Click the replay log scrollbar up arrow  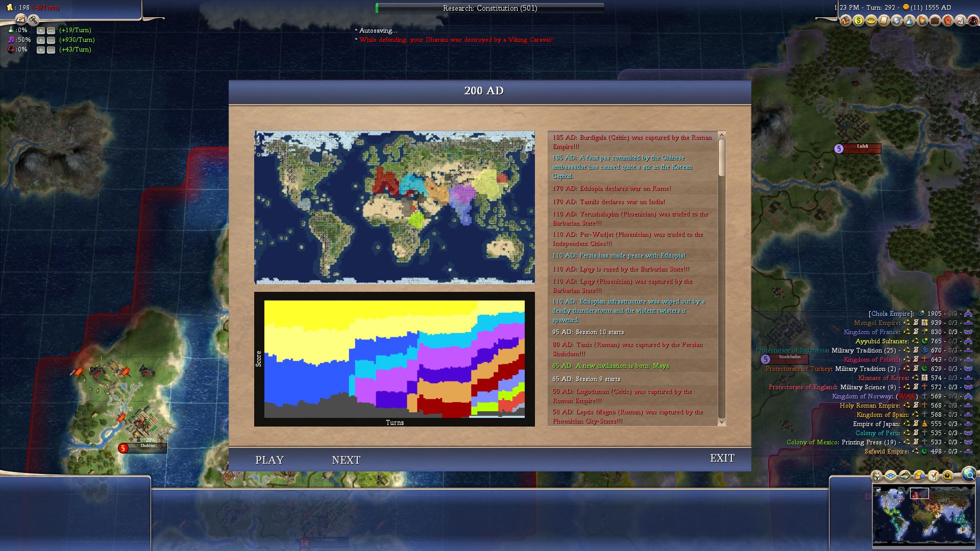coord(722,135)
